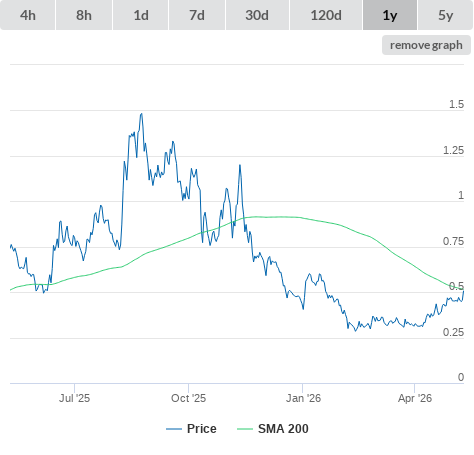Select the active 1y range tab
This screenshot has height=455, width=474.
pyautogui.click(x=390, y=15)
